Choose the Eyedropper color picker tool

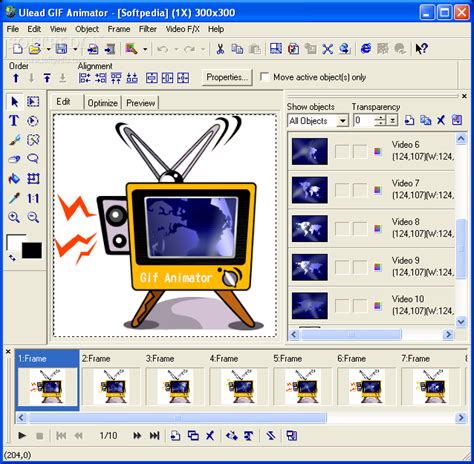(x=14, y=198)
